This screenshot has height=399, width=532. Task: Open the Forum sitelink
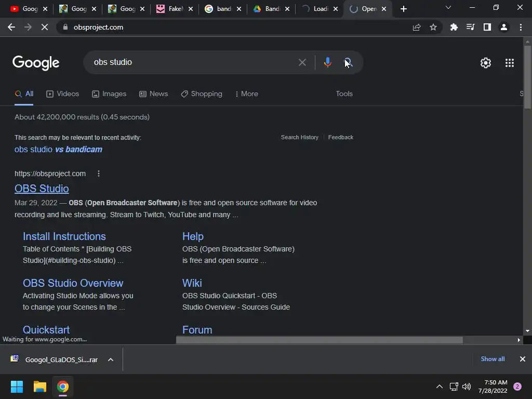pos(197,330)
